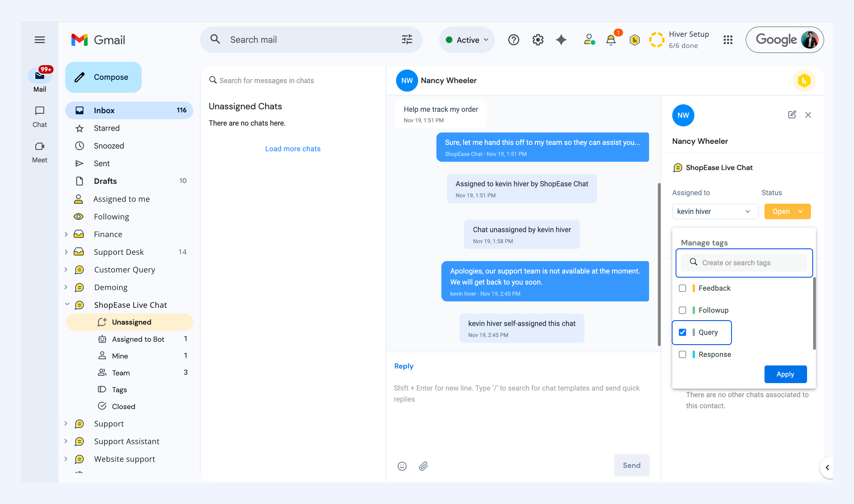Edit Nancy Wheeler contact details
Screen dimensions: 854x504
point(792,115)
